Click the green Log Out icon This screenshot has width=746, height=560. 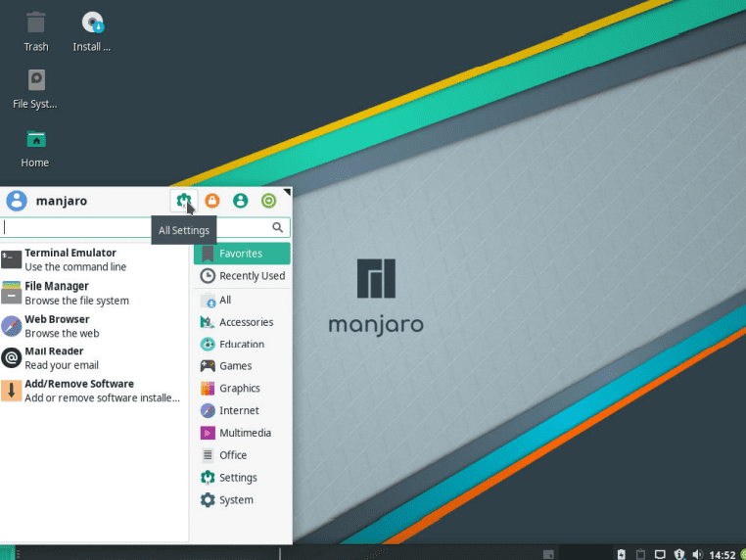click(268, 201)
